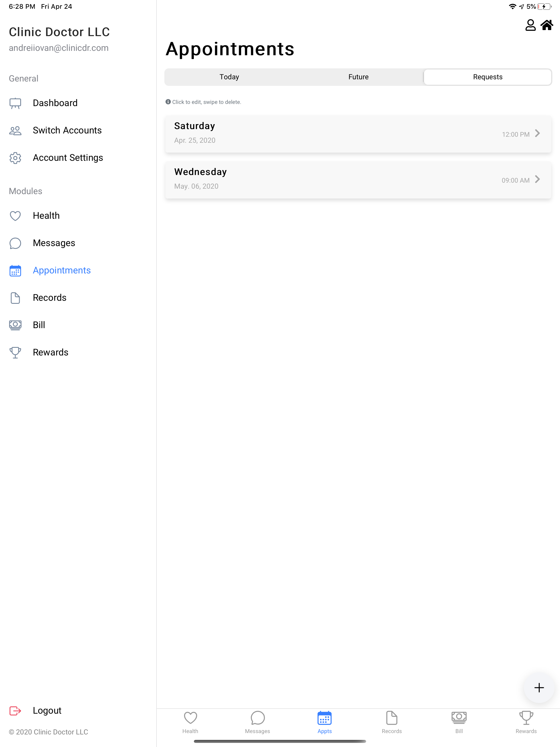560x747 pixels.
Task: Open Rewards module in sidebar
Action: click(51, 352)
